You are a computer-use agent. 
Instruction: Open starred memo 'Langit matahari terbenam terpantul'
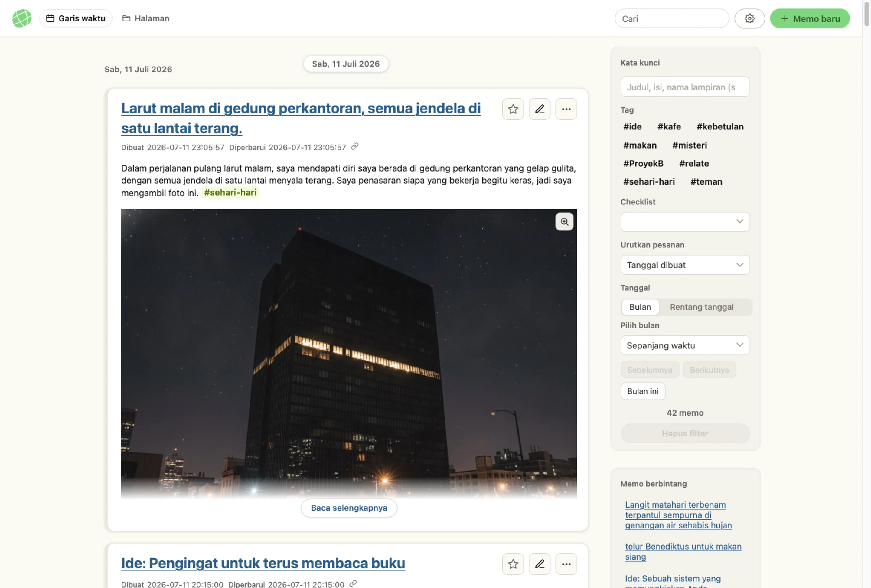[678, 515]
